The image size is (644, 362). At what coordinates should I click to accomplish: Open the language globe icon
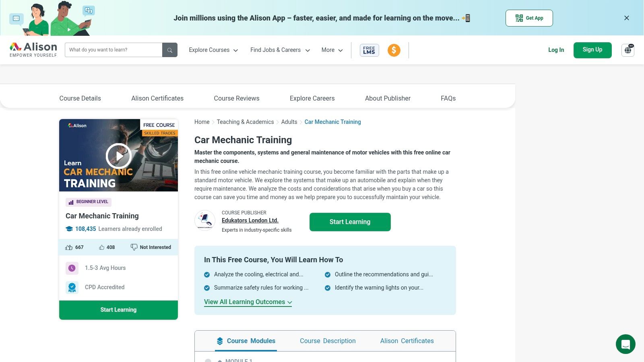pyautogui.click(x=628, y=50)
